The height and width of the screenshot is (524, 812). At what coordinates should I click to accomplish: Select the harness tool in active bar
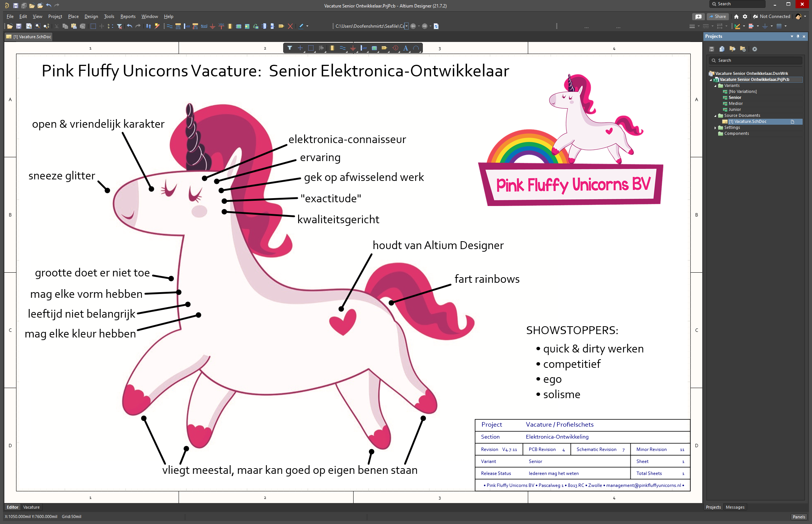point(363,48)
